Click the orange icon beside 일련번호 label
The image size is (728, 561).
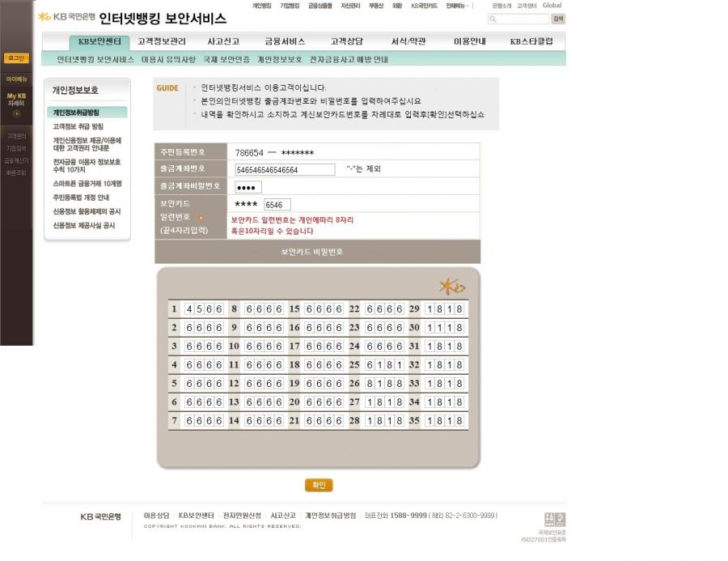pos(201,218)
